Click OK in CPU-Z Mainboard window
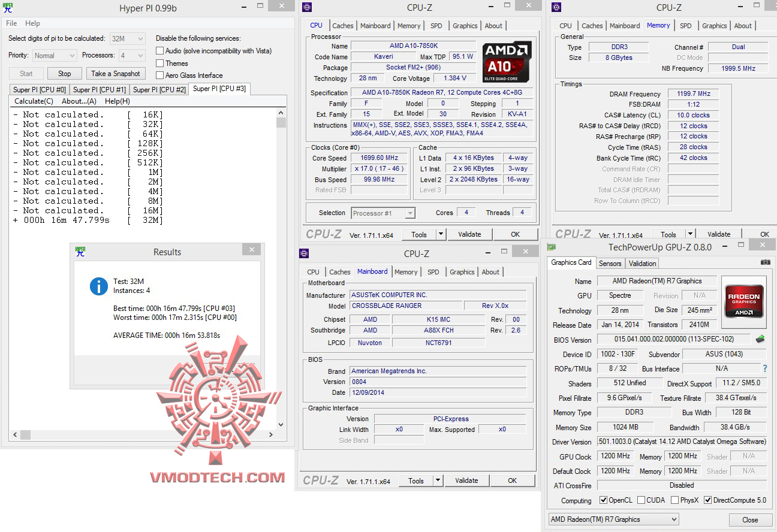This screenshot has height=532, width=777. coord(513,480)
